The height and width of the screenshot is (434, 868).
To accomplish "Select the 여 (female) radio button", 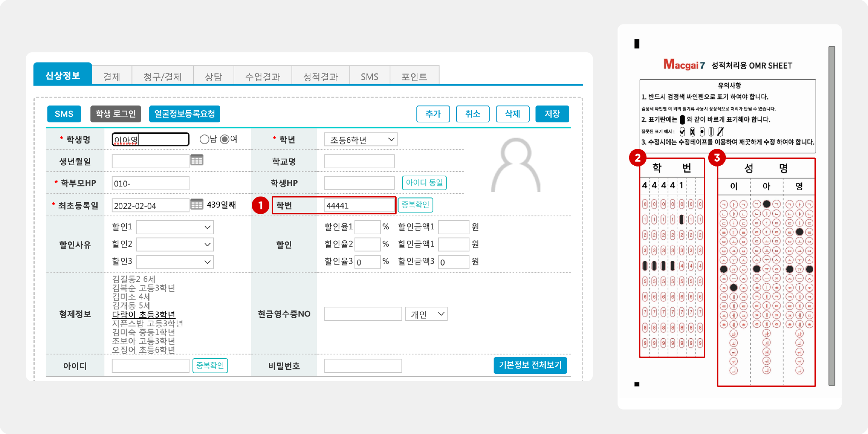I will [x=225, y=139].
